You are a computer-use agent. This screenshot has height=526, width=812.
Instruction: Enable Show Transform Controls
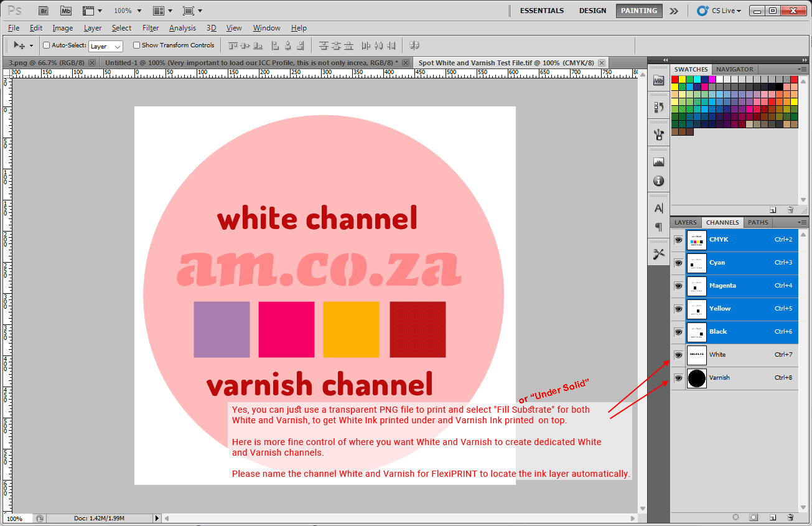coord(136,45)
